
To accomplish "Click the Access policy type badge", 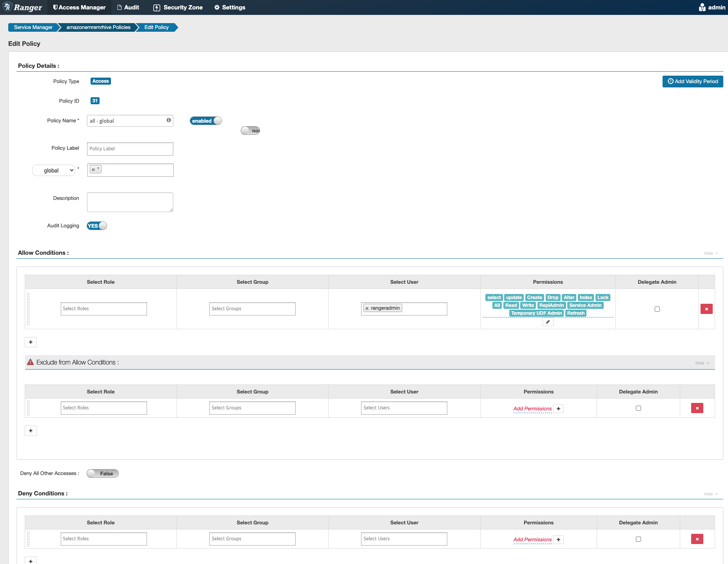I will [101, 81].
